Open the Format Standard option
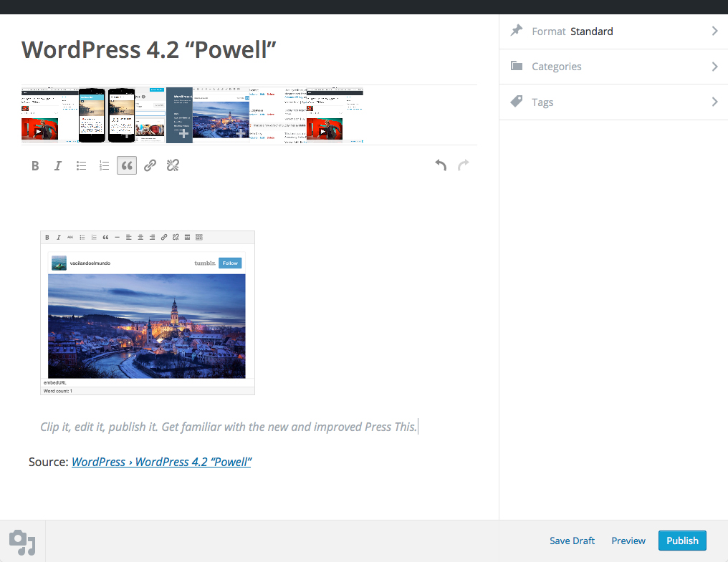Viewport: 728px width, 562px height. coord(614,32)
